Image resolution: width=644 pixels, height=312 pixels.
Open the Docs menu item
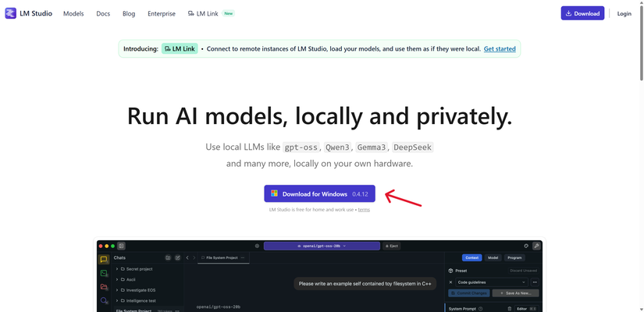[x=103, y=13]
